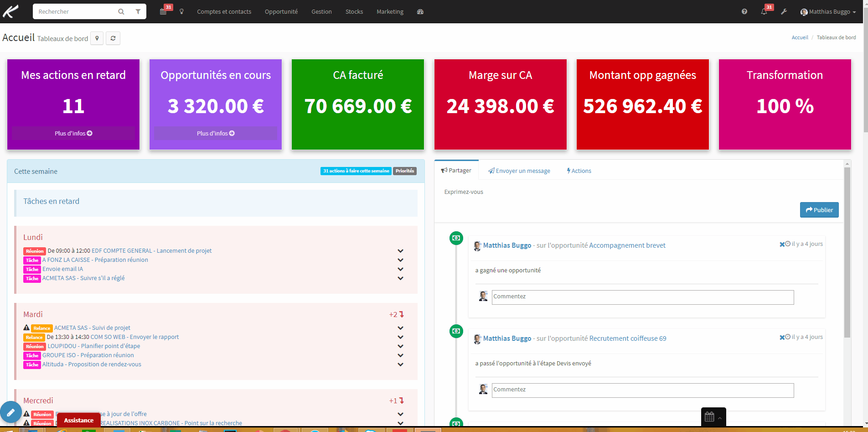Image resolution: width=868 pixels, height=432 pixels.
Task: Expand ACMETA SAS Suivre s'il a réglé chevron
Action: click(x=400, y=278)
